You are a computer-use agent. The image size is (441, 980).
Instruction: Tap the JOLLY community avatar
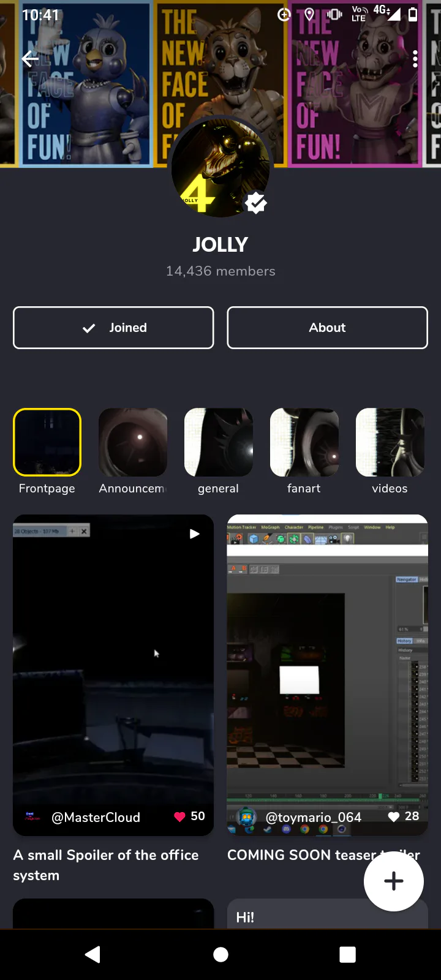(x=221, y=168)
